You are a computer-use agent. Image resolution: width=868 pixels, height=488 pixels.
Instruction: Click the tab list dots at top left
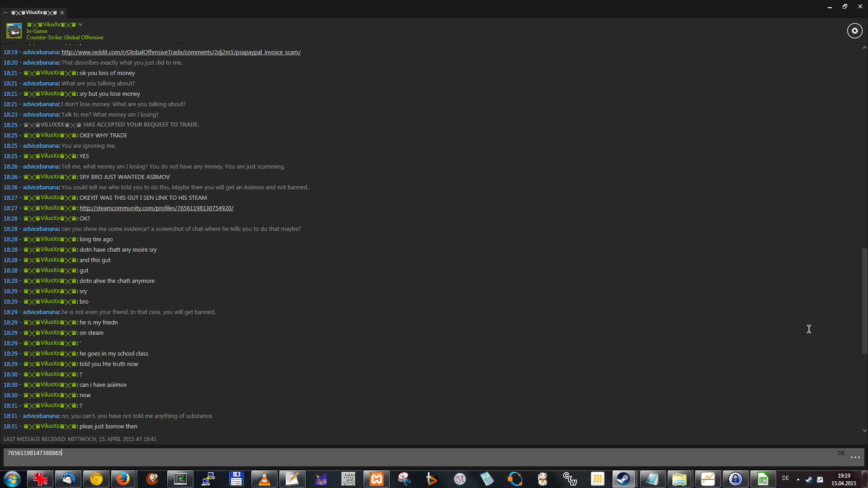point(5,13)
